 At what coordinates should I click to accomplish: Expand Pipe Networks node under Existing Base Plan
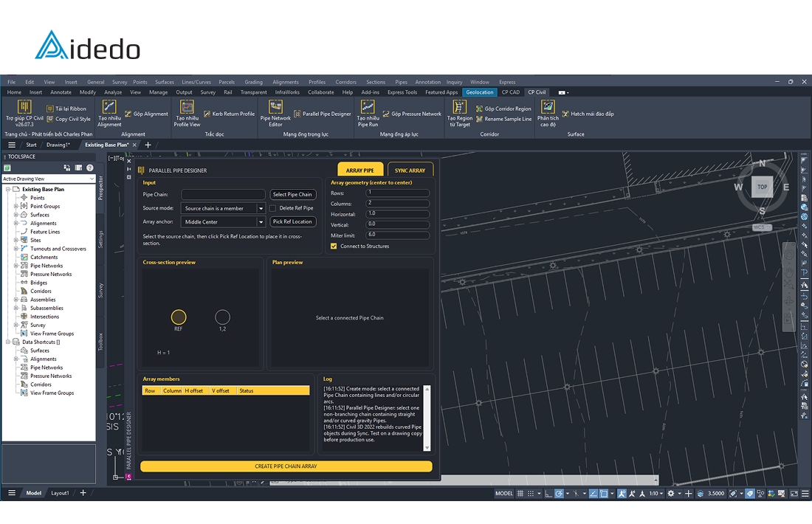click(16, 266)
